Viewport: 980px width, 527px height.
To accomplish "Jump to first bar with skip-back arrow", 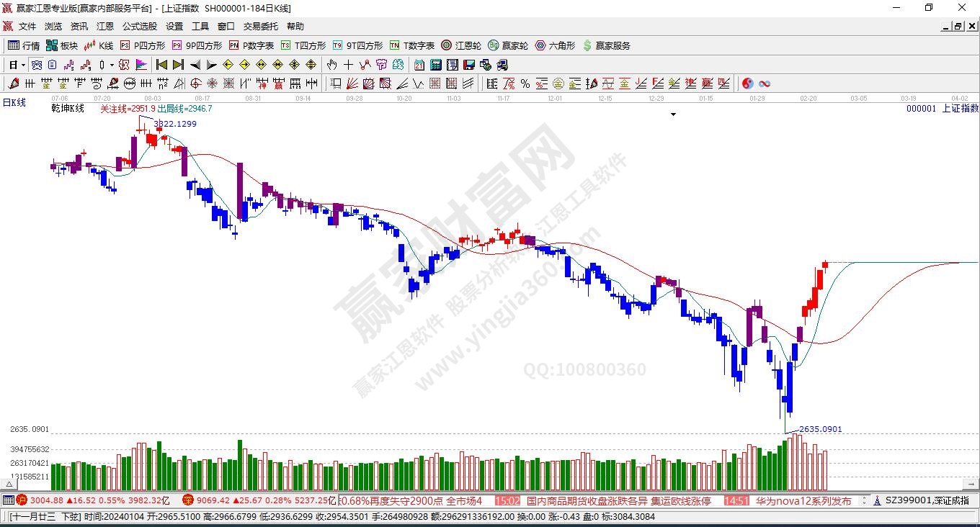I will point(162,65).
